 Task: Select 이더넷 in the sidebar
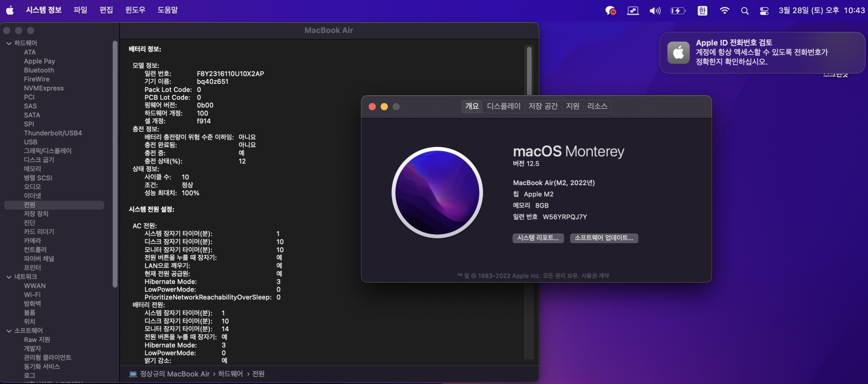pyautogui.click(x=32, y=196)
